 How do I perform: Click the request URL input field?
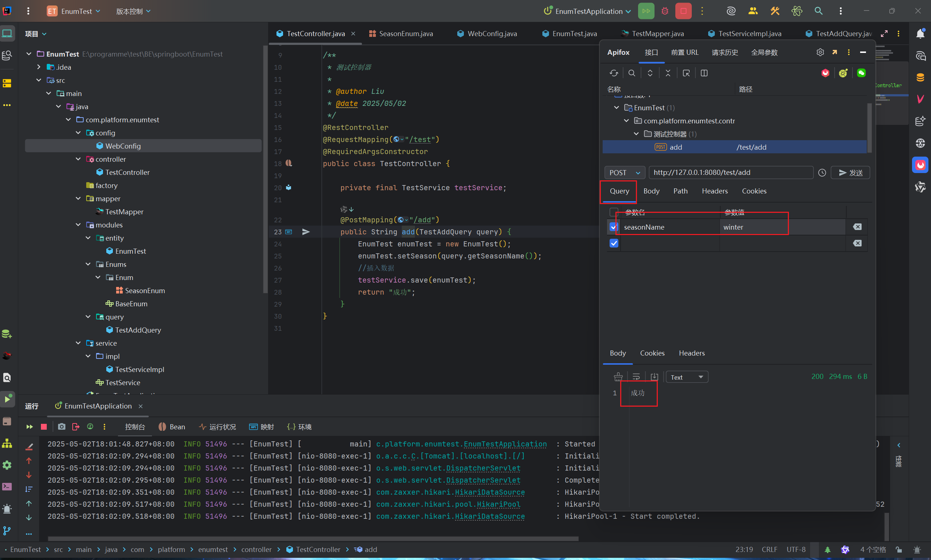click(x=730, y=172)
